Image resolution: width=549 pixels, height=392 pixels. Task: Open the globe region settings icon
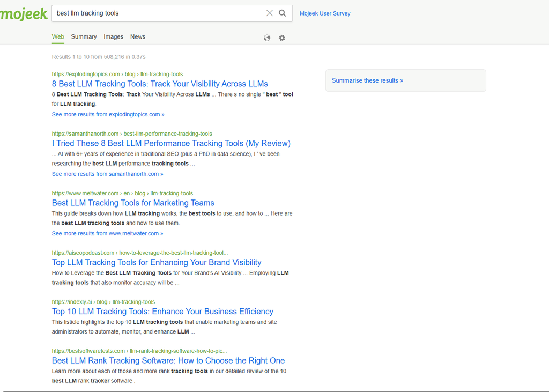pyautogui.click(x=267, y=38)
